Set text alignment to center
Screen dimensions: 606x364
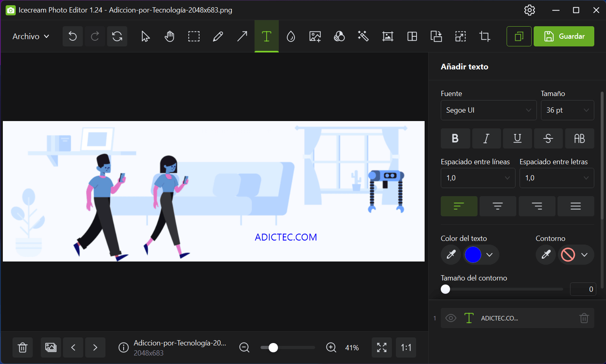[x=497, y=206]
